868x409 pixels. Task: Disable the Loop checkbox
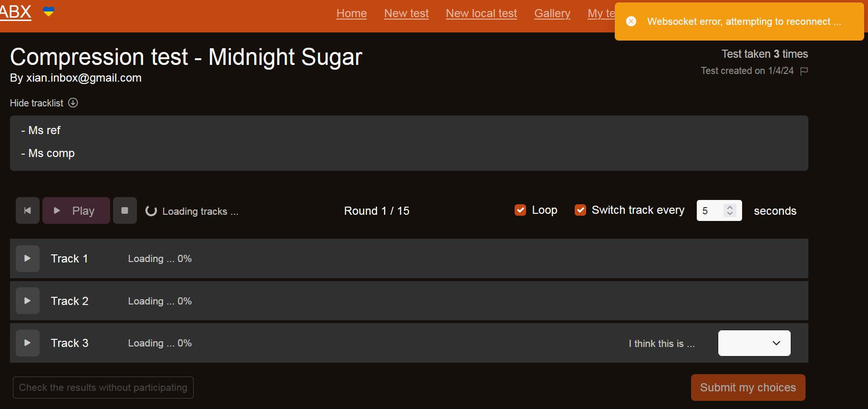[520, 210]
